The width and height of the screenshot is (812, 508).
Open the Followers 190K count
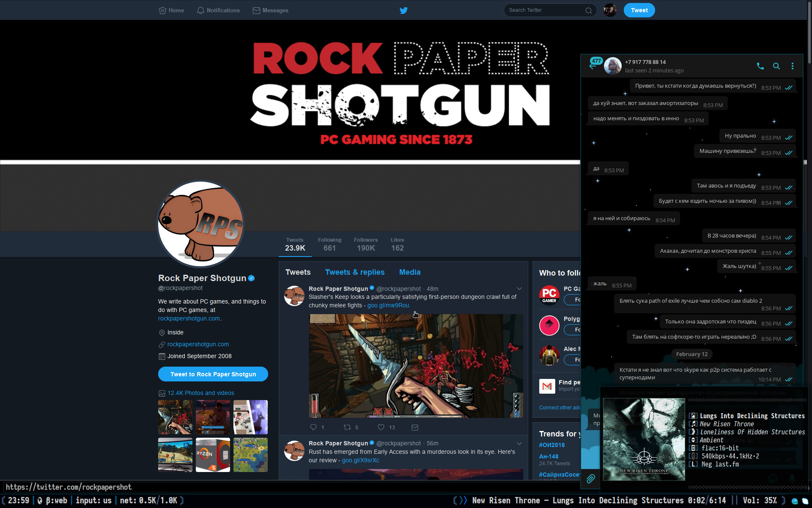366,244
